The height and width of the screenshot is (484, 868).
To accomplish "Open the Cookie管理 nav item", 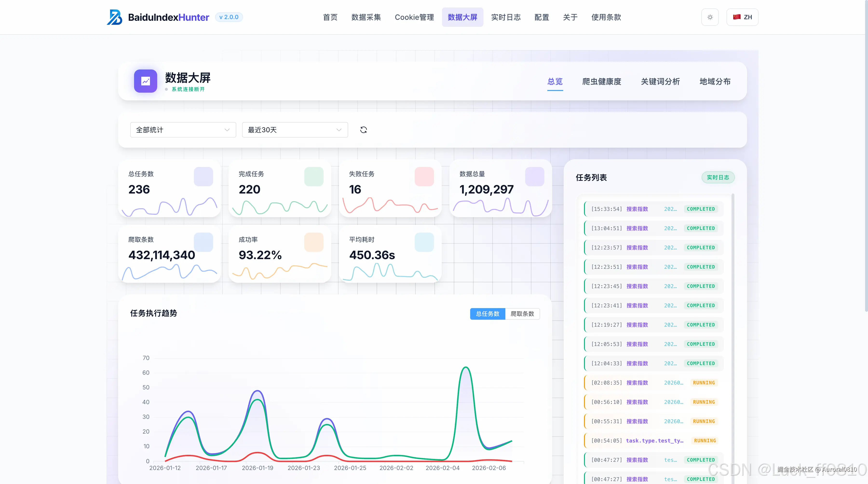I will [414, 17].
